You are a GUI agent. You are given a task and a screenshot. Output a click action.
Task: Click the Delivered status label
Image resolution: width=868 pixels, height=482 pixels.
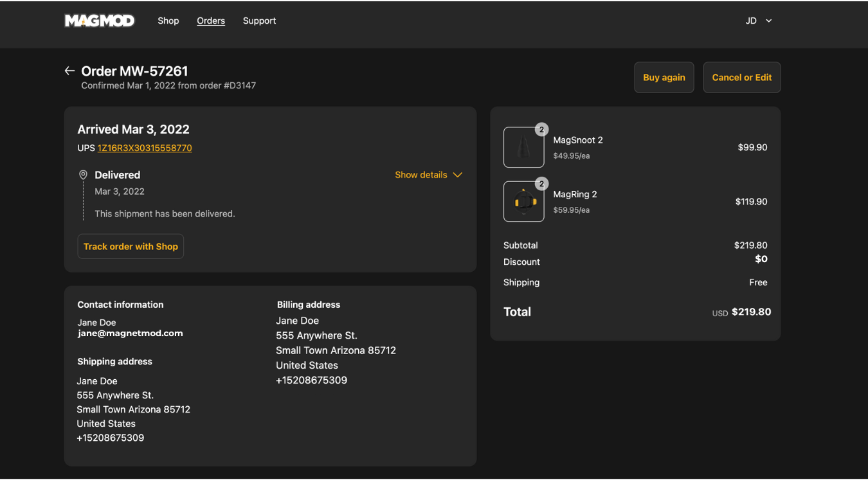coord(117,175)
